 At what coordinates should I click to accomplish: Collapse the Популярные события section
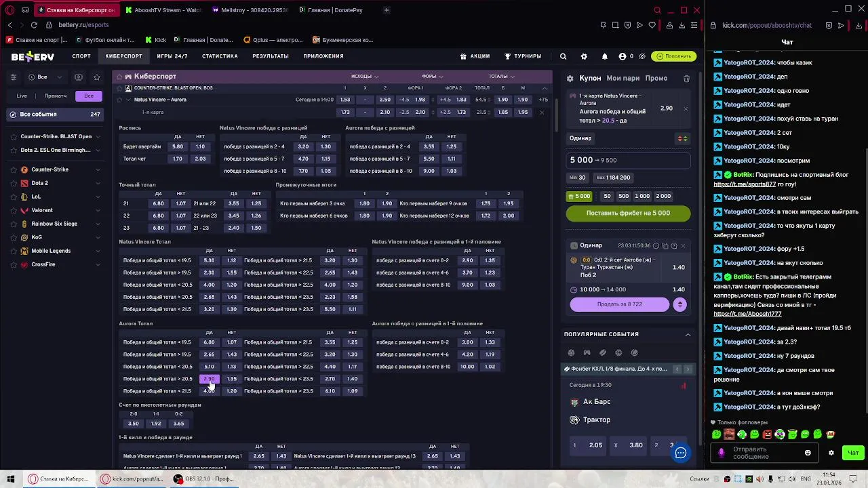tap(688, 334)
